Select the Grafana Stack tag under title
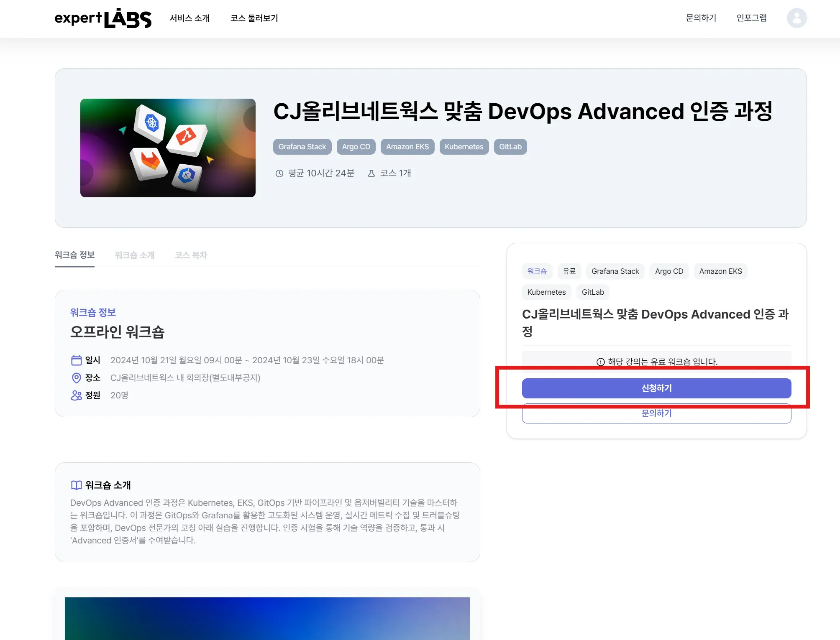840x640 pixels. [302, 147]
